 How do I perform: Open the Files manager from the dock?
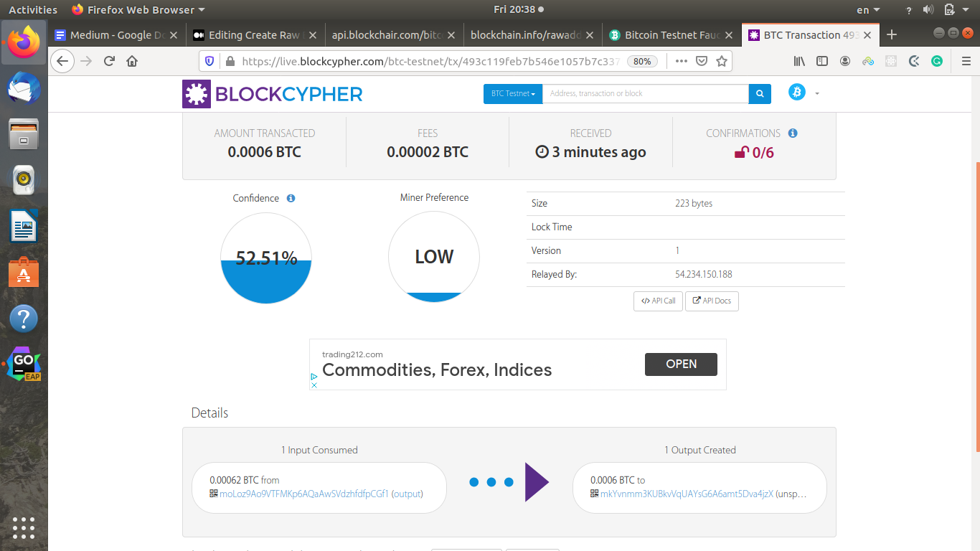click(24, 135)
